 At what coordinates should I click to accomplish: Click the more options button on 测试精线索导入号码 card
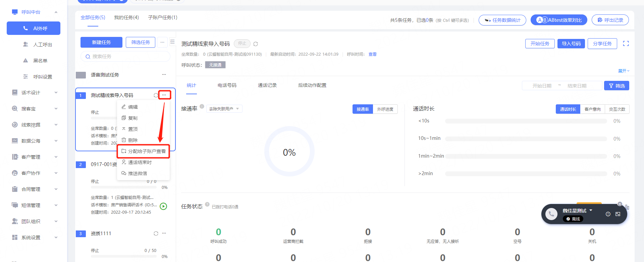click(164, 95)
